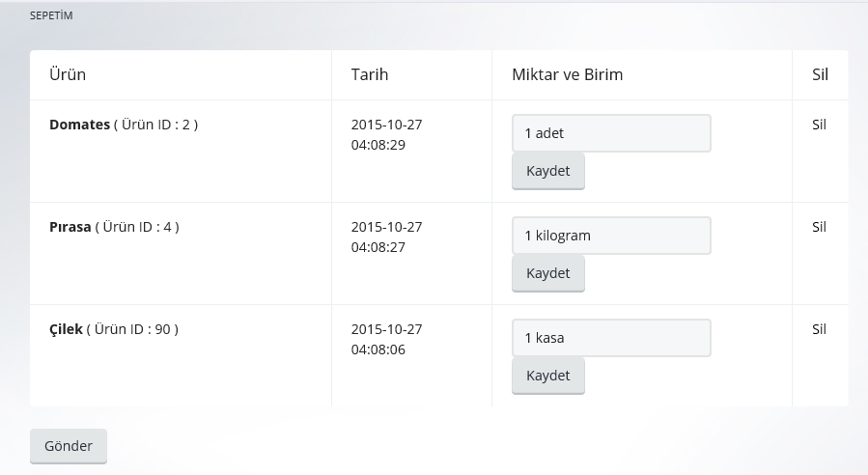The image size is (868, 475).
Task: Select the "1 kasa" input for Çilek
Action: [x=611, y=338]
